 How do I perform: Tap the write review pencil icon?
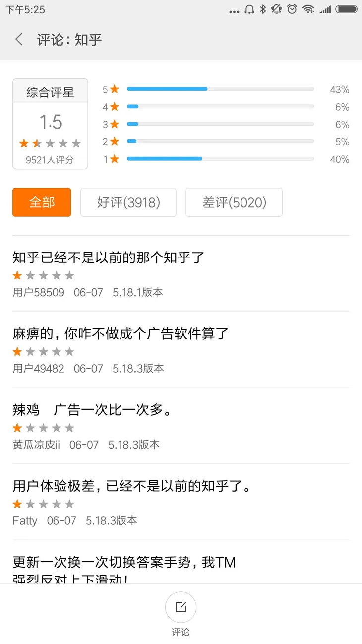(x=181, y=607)
